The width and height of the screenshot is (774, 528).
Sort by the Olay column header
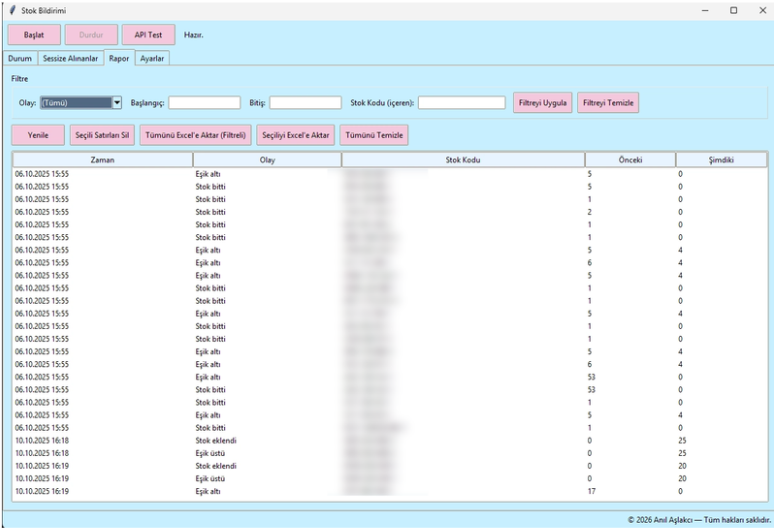pos(267,160)
